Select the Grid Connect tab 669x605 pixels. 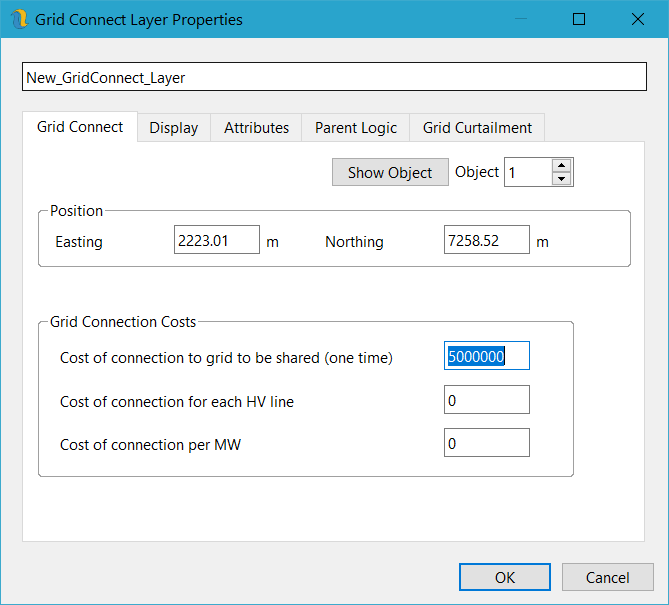80,127
